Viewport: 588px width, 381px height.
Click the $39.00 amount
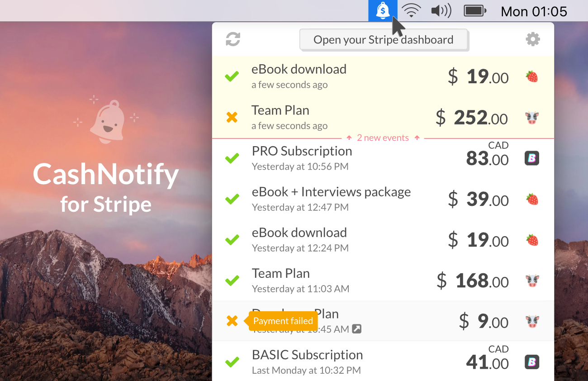point(478,200)
